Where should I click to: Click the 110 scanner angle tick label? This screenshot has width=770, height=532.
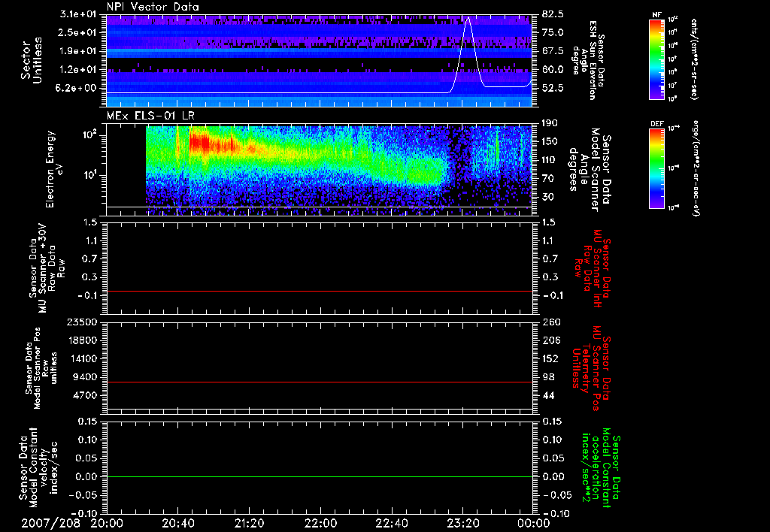coord(550,160)
